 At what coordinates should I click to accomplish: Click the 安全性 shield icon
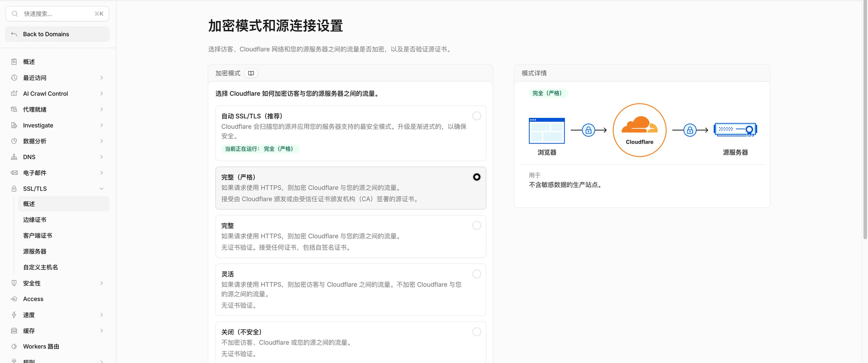[14, 283]
